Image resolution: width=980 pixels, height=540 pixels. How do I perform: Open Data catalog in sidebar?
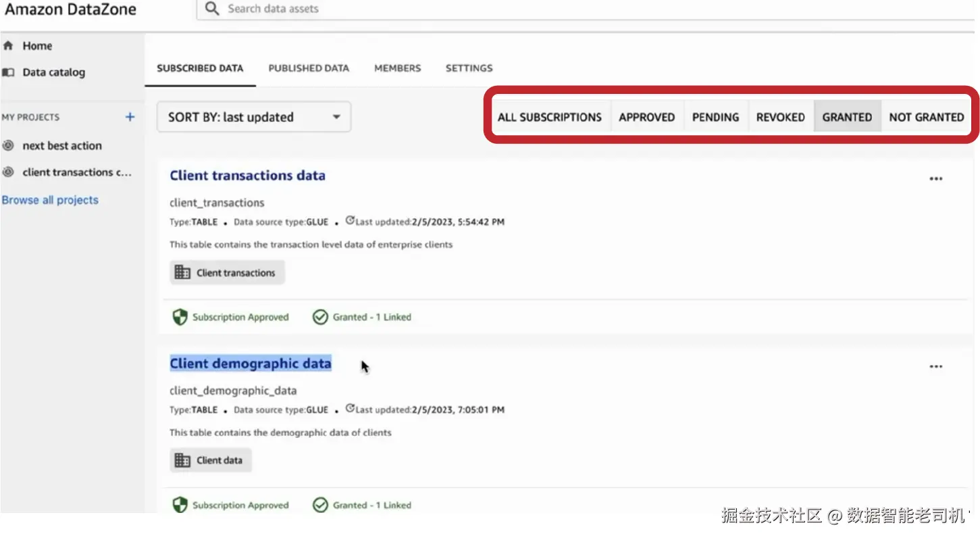point(54,72)
